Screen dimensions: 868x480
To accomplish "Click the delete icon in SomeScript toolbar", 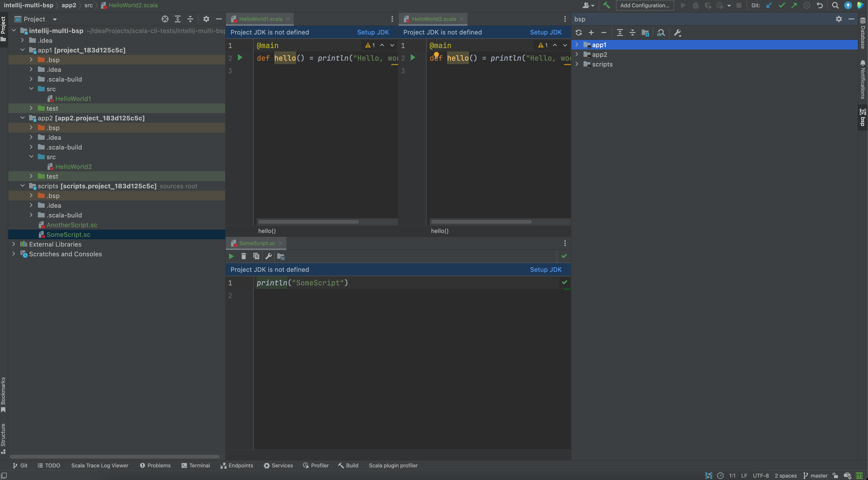I will pos(243,256).
